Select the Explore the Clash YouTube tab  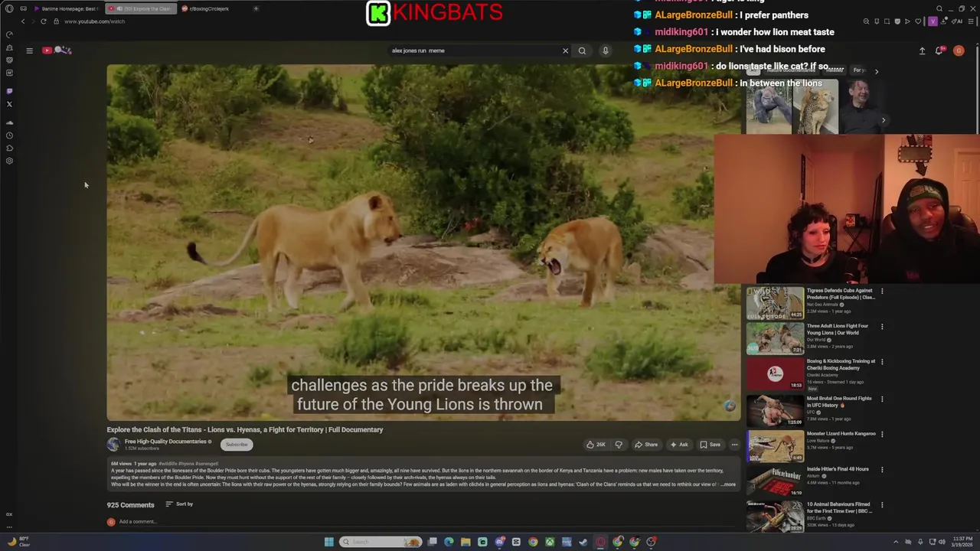140,8
